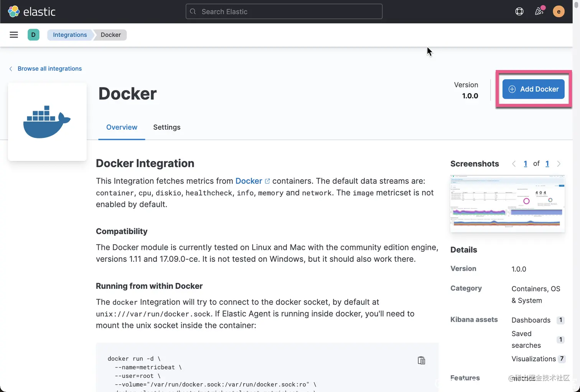Click Containers, OS & System category value

[x=536, y=295]
